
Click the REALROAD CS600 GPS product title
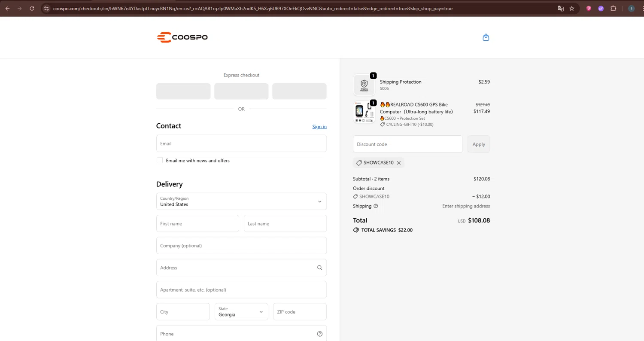[x=416, y=108]
